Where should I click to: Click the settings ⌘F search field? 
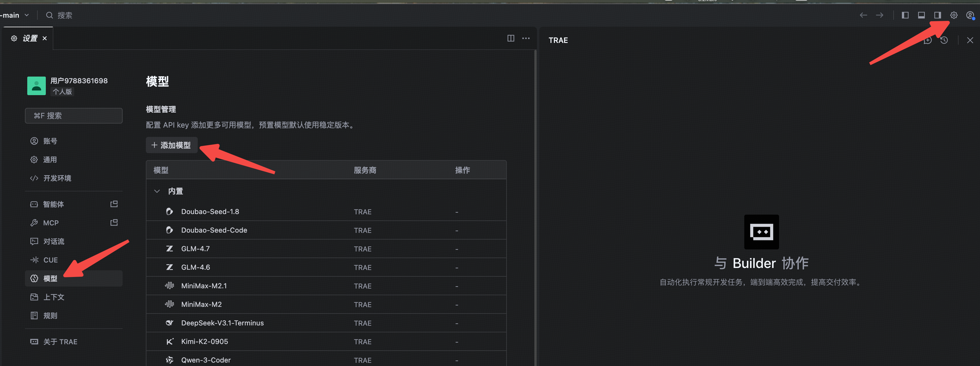pos(74,116)
